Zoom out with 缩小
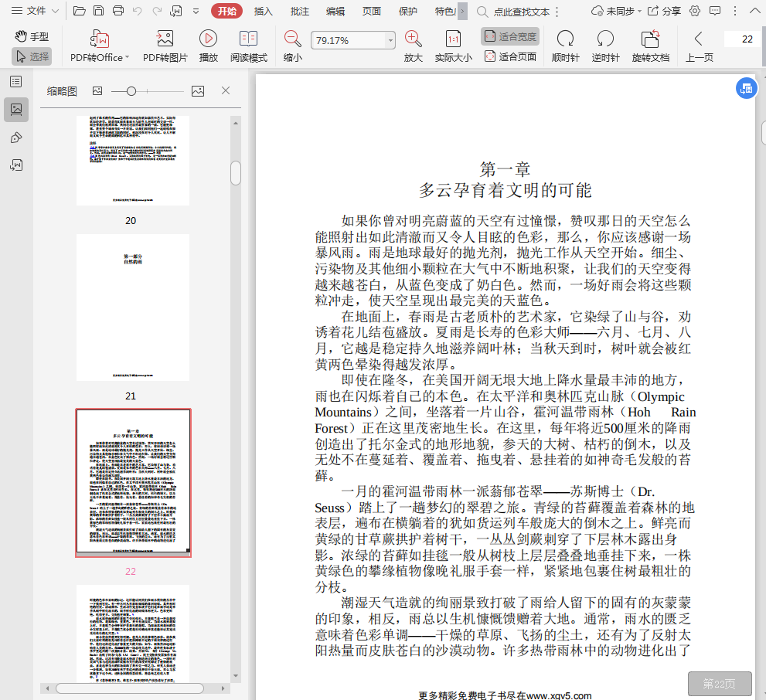 point(293,47)
